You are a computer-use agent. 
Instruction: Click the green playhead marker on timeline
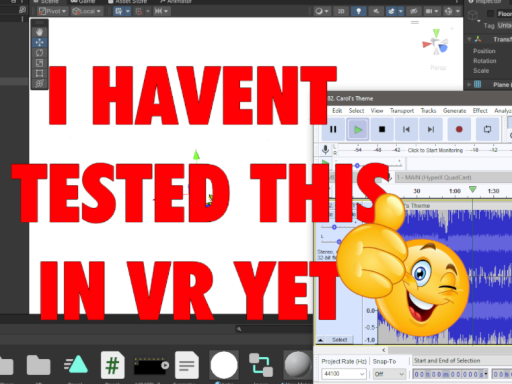472,190
